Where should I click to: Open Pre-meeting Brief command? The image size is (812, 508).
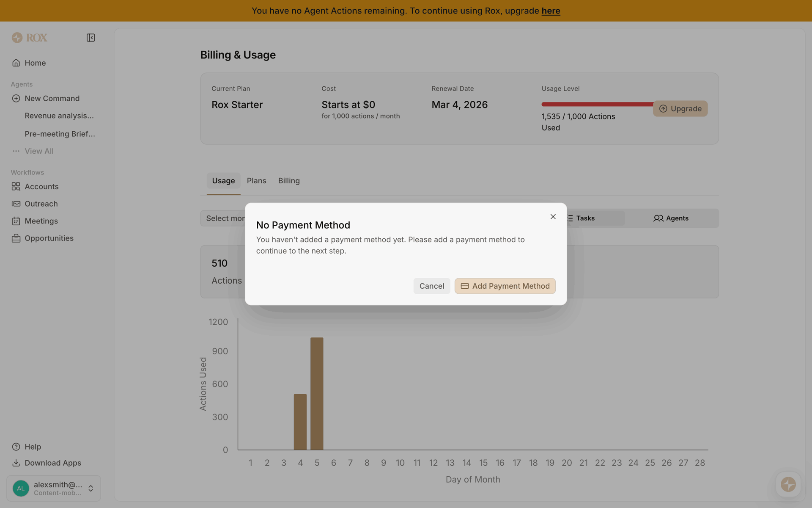click(x=60, y=134)
